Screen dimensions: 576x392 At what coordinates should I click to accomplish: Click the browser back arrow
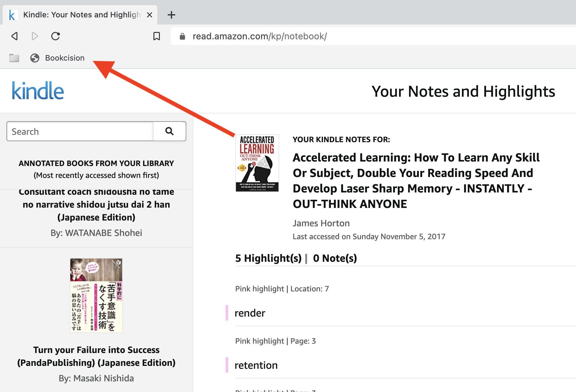[15, 36]
